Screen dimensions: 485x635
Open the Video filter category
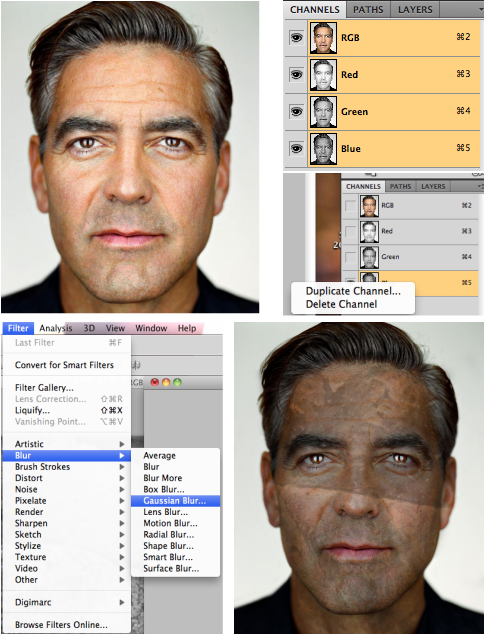tap(67, 569)
